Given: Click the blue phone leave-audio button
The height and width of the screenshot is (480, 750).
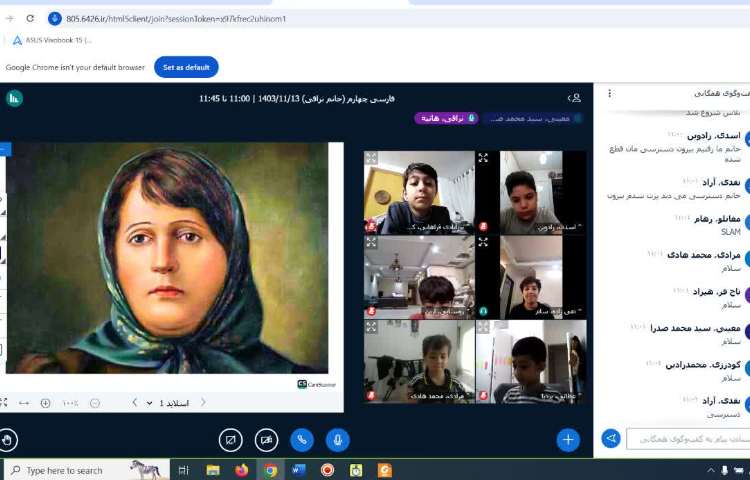Looking at the screenshot, I should pos(302,440).
